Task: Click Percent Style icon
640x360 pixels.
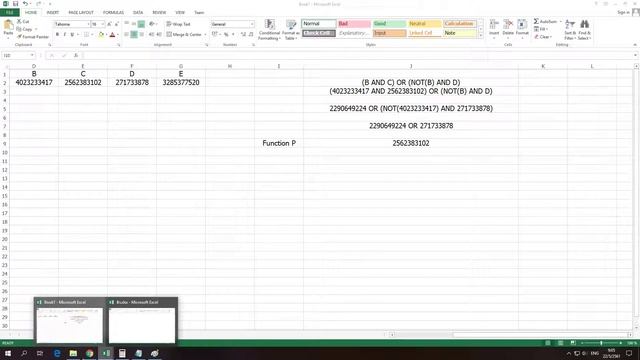Action: 226,35
